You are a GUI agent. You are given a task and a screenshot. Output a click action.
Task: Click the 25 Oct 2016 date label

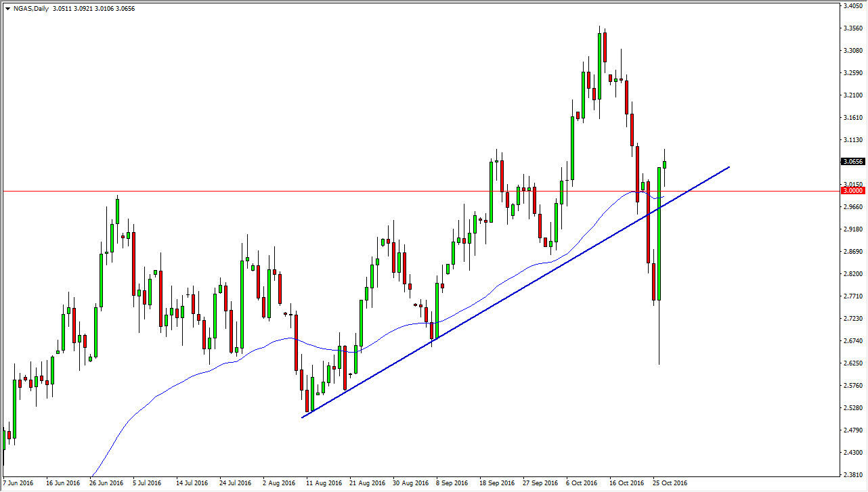(670, 483)
